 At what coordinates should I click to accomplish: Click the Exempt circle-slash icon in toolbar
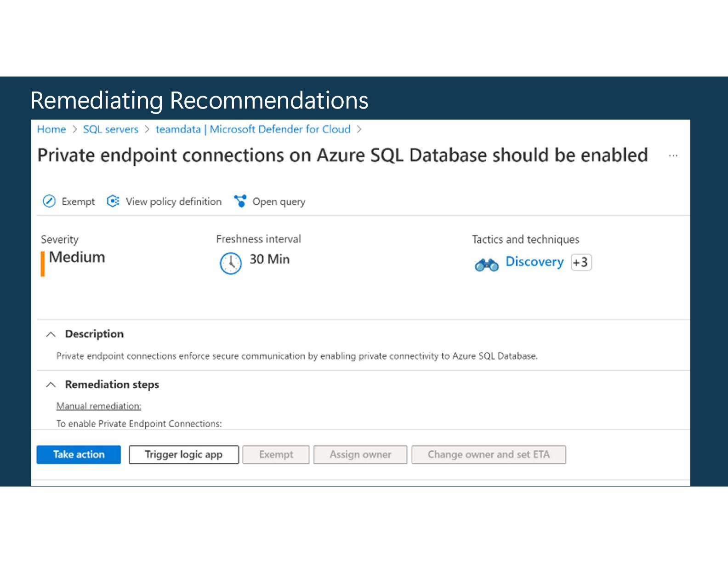(49, 201)
